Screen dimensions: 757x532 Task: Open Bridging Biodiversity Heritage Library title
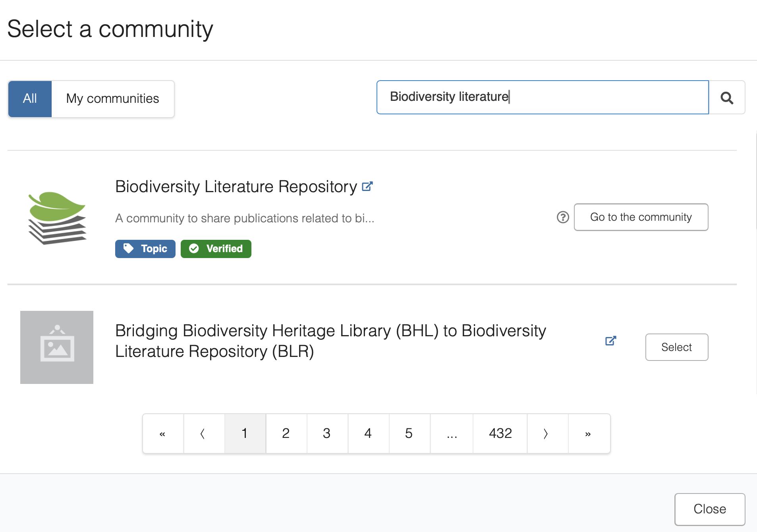[x=330, y=341]
